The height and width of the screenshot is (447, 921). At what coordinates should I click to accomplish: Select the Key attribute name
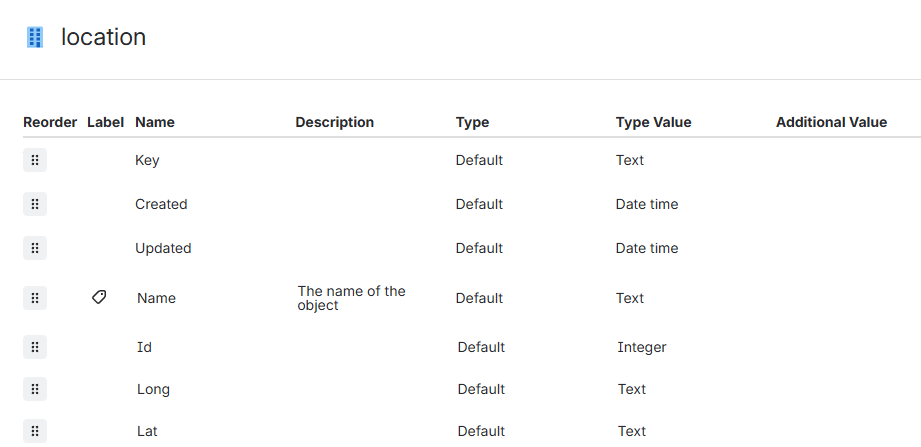[x=147, y=160]
